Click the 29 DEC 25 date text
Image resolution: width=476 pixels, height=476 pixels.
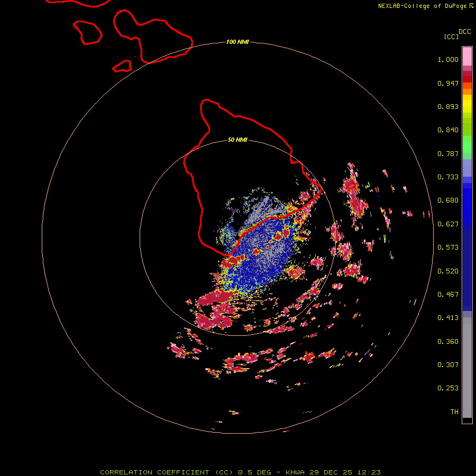click(331, 472)
